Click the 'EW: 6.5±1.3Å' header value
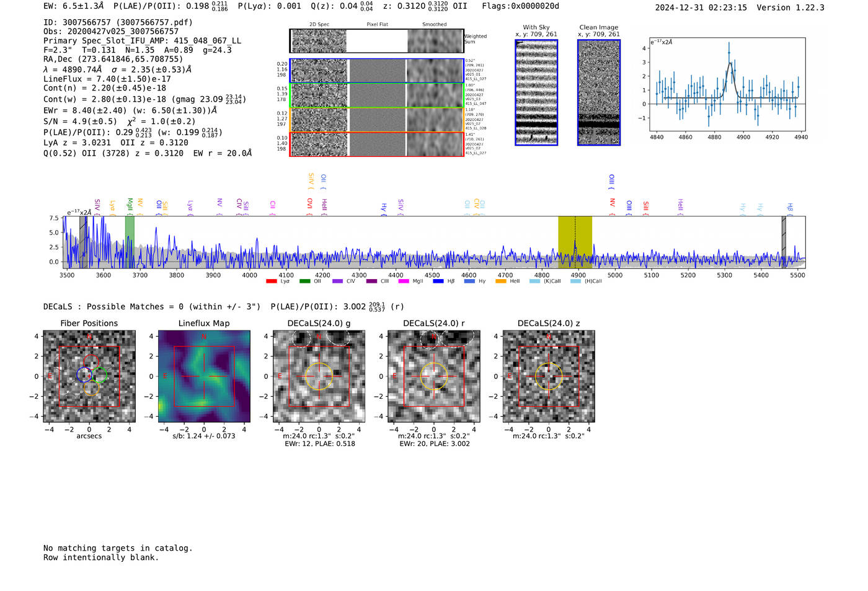The width and height of the screenshot is (868, 591). [x=73, y=6]
